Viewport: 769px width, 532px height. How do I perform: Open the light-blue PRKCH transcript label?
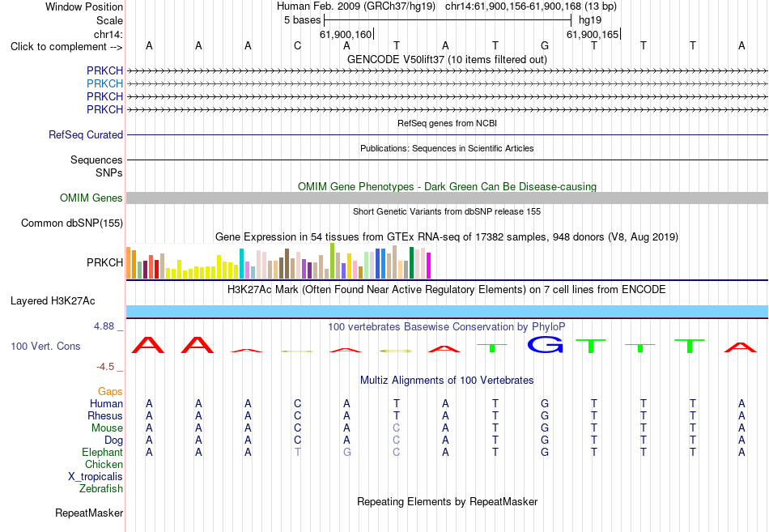[104, 83]
